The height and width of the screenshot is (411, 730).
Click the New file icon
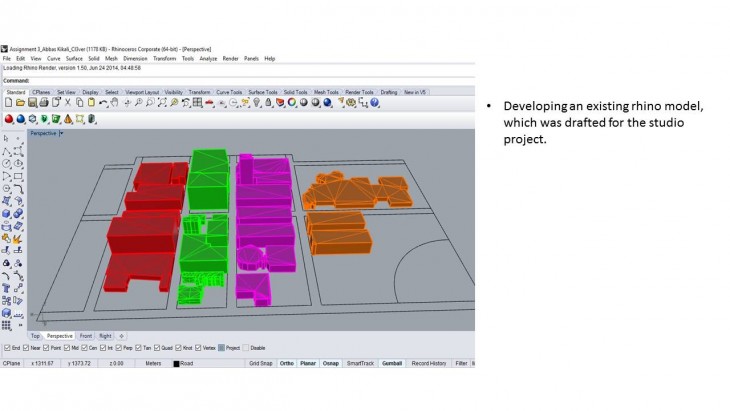[8, 102]
